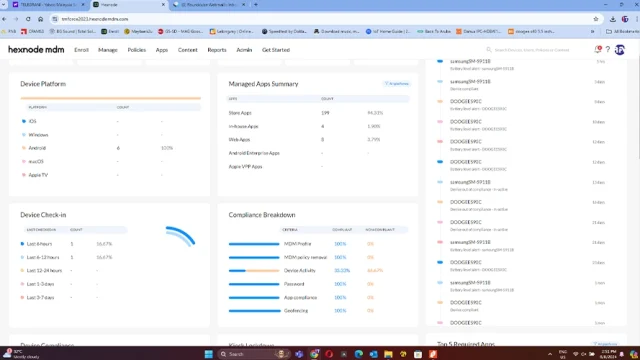Click the MDM Profile compliance bar
The image size is (640, 360).
[x=254, y=244]
